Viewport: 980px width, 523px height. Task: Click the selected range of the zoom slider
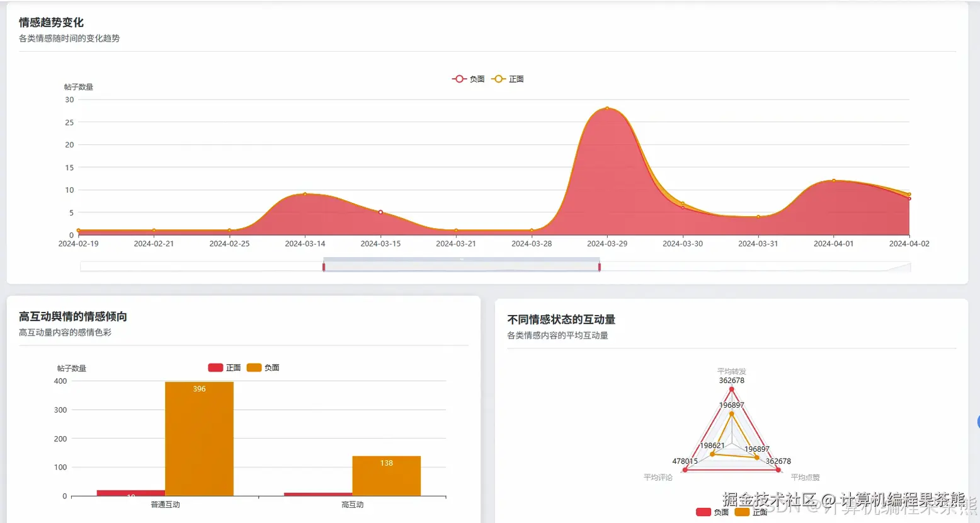[x=462, y=267]
